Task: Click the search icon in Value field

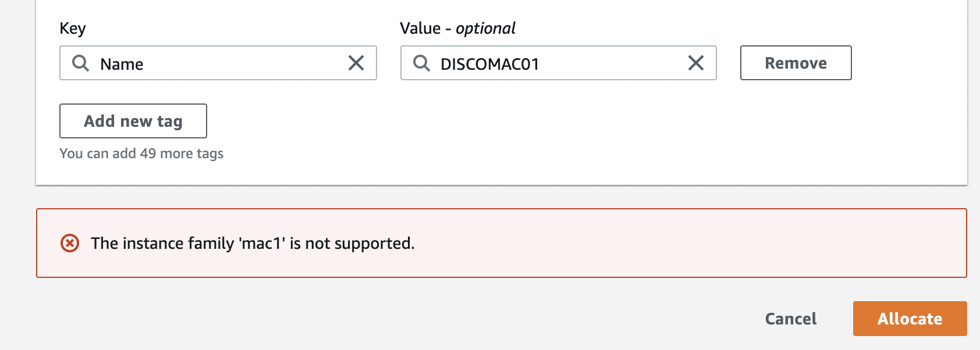Action: (x=421, y=63)
